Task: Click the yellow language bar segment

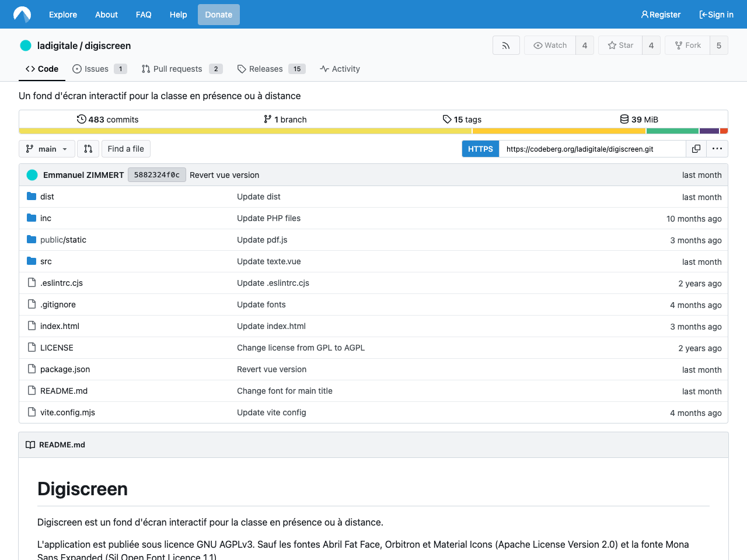Action: click(x=245, y=131)
